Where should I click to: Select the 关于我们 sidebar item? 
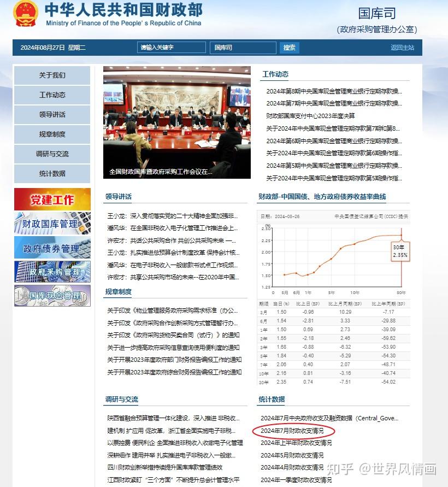point(52,75)
